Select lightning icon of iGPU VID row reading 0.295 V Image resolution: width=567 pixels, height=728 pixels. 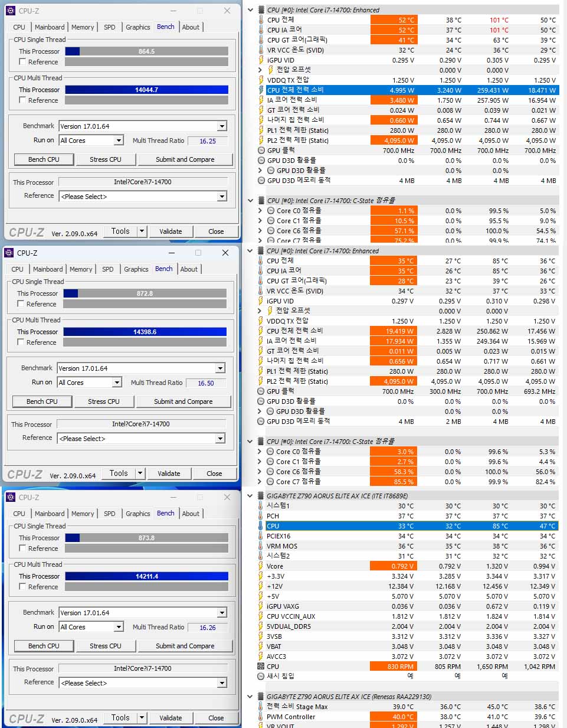(x=261, y=60)
